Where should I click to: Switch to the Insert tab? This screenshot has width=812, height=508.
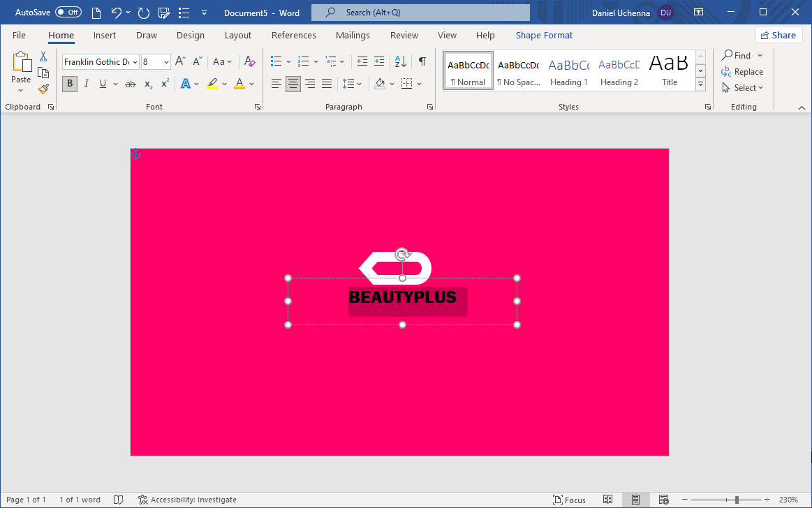tap(105, 36)
